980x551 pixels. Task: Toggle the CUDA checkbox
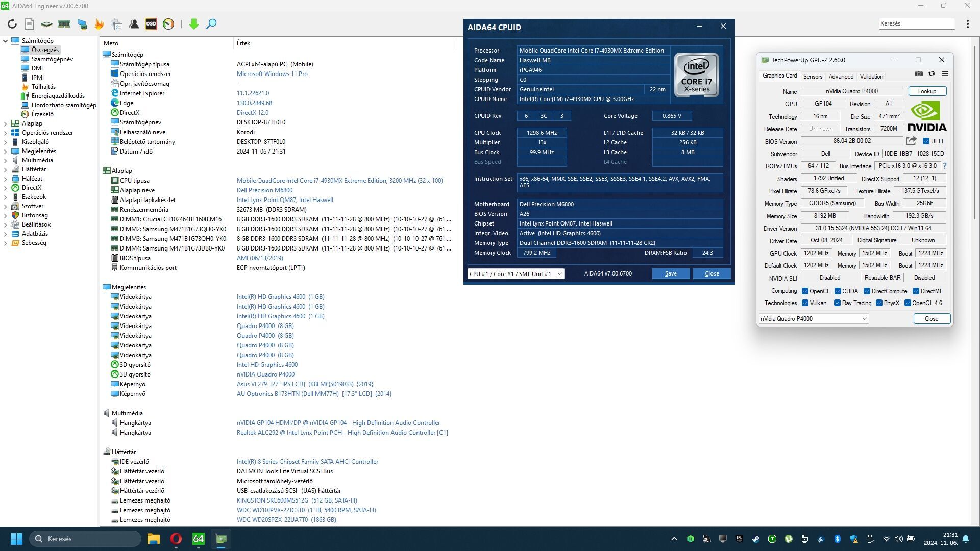point(838,291)
